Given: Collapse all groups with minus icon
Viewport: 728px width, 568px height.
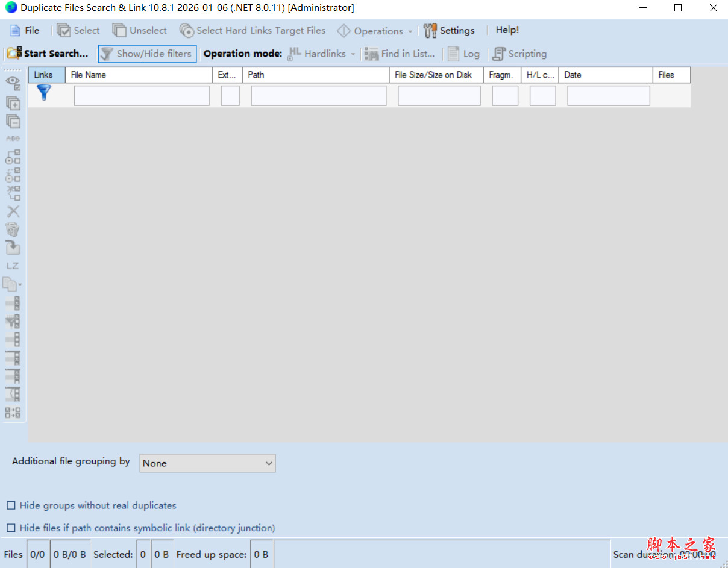Looking at the screenshot, I should [13, 121].
